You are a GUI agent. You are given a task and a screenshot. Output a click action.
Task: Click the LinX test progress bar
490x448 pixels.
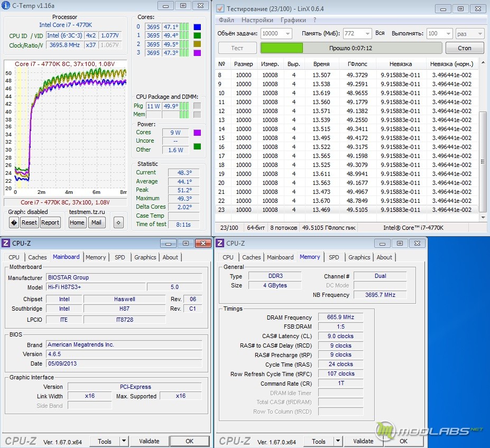[x=351, y=48]
